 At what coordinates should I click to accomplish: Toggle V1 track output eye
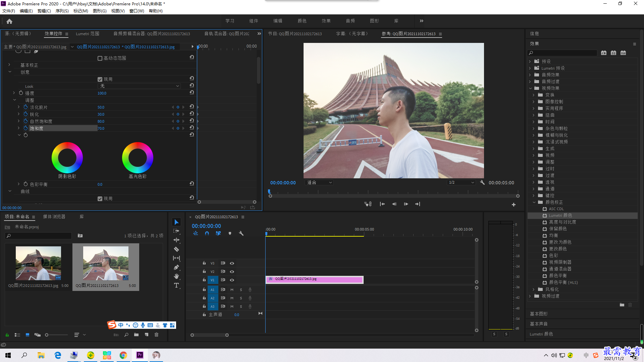232,280
